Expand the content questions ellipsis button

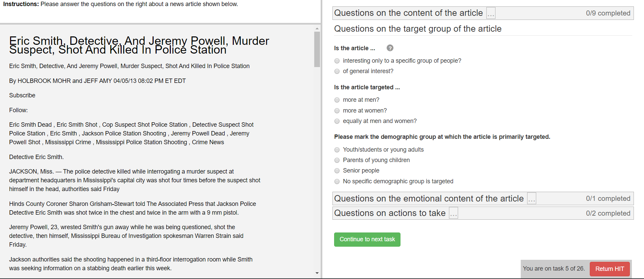point(491,13)
